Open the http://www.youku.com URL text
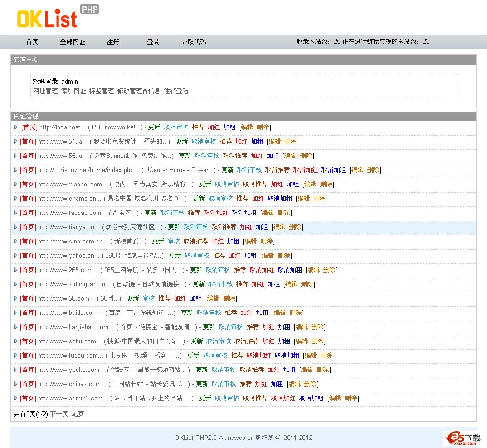Viewport: 487px width, 448px height. pyautogui.click(x=71, y=370)
